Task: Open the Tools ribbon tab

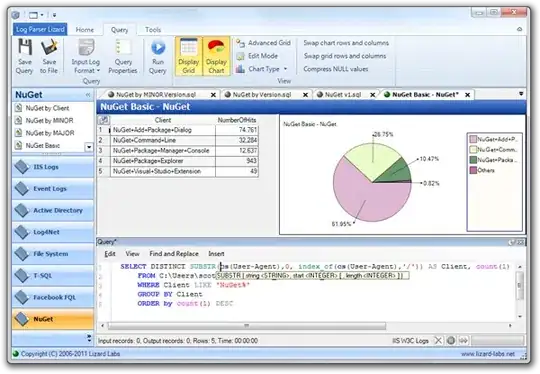Action: pos(153,30)
